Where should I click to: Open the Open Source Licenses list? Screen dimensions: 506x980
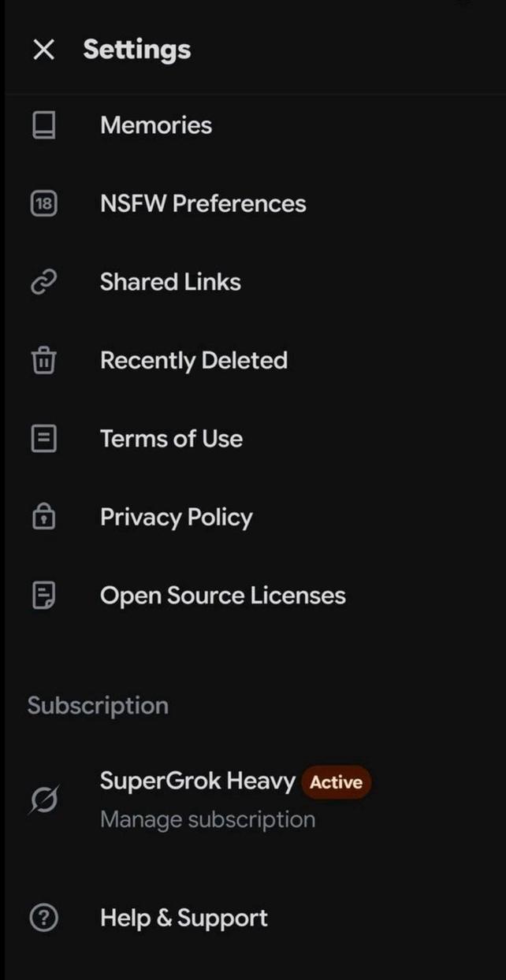point(222,596)
